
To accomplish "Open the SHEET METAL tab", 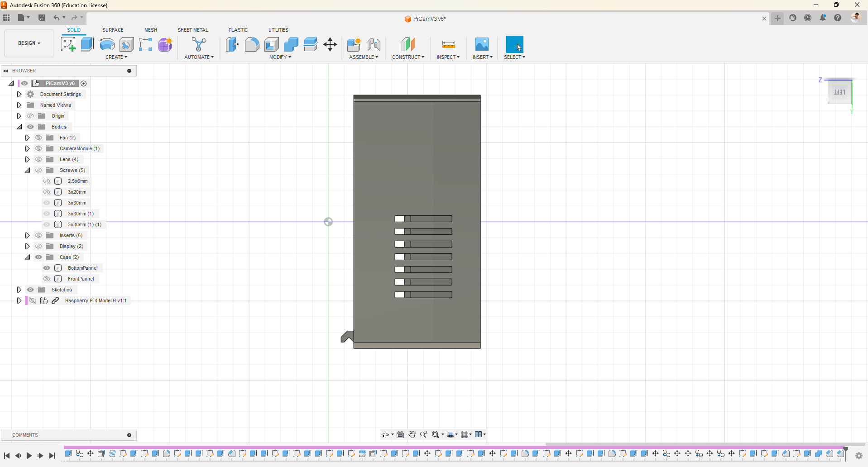I will (x=192, y=30).
